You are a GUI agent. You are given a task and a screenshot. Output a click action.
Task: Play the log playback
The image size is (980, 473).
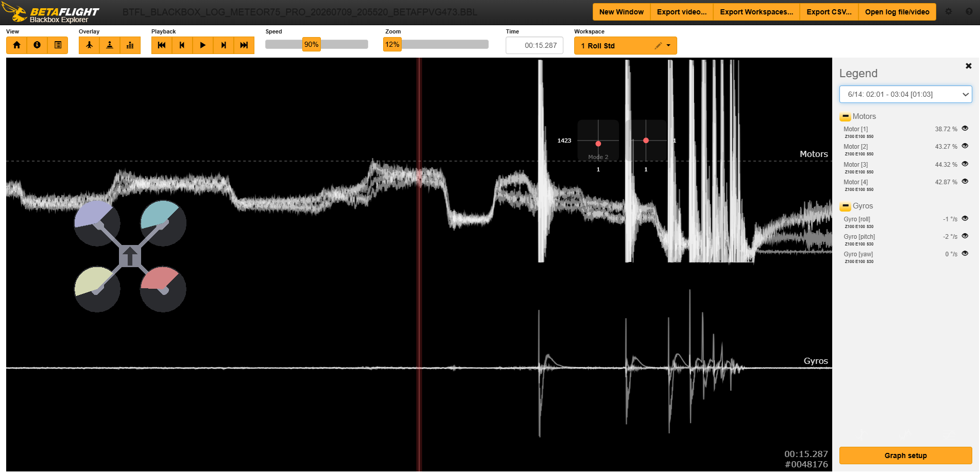[203, 45]
